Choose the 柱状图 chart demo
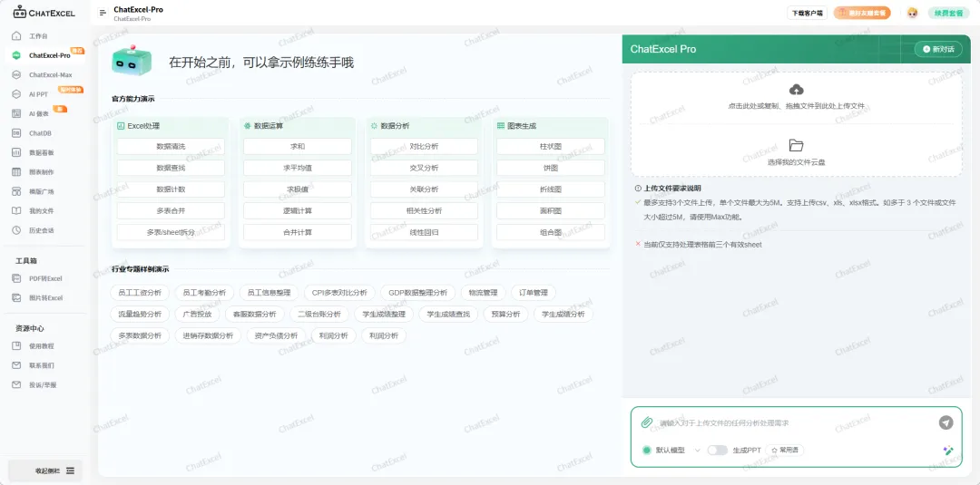 coord(551,147)
